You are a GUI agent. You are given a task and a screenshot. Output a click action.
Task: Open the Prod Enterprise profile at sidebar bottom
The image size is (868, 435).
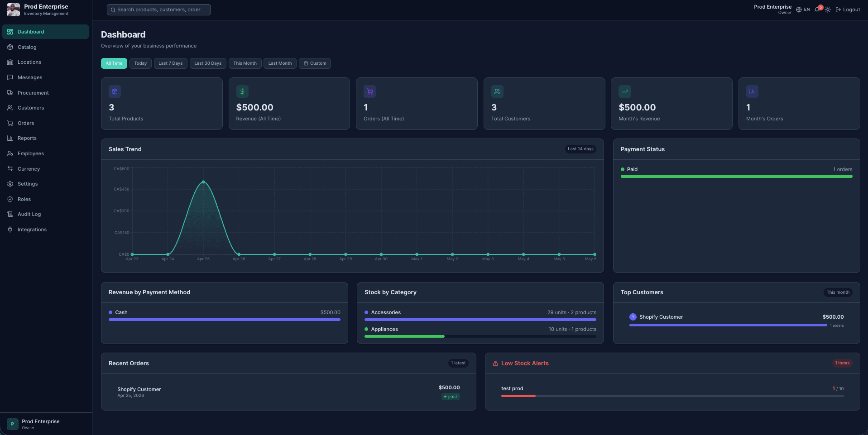(x=46, y=424)
